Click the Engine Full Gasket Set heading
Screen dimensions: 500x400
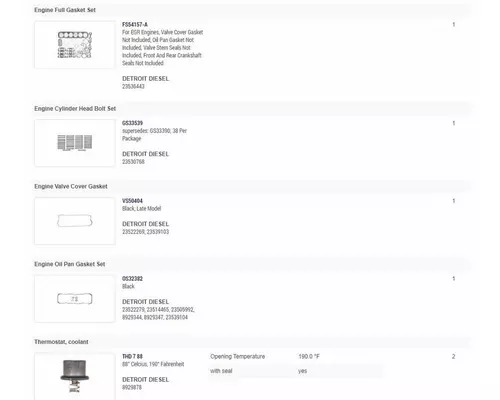tap(65, 10)
